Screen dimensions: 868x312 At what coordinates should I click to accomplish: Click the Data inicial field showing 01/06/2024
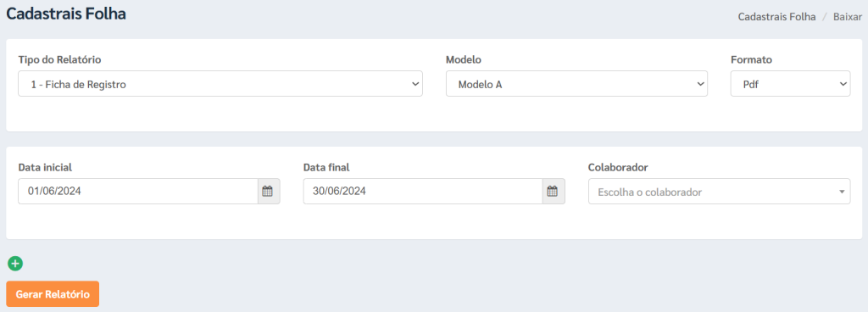coord(138,192)
